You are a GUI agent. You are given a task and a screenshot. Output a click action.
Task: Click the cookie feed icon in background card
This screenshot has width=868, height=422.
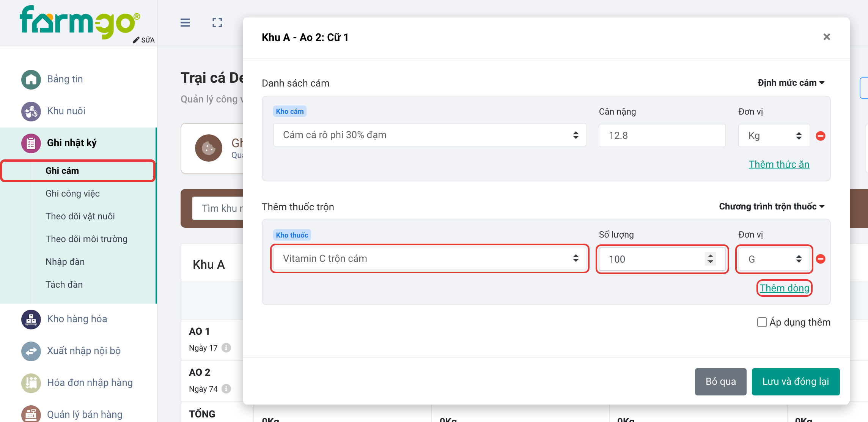click(209, 148)
